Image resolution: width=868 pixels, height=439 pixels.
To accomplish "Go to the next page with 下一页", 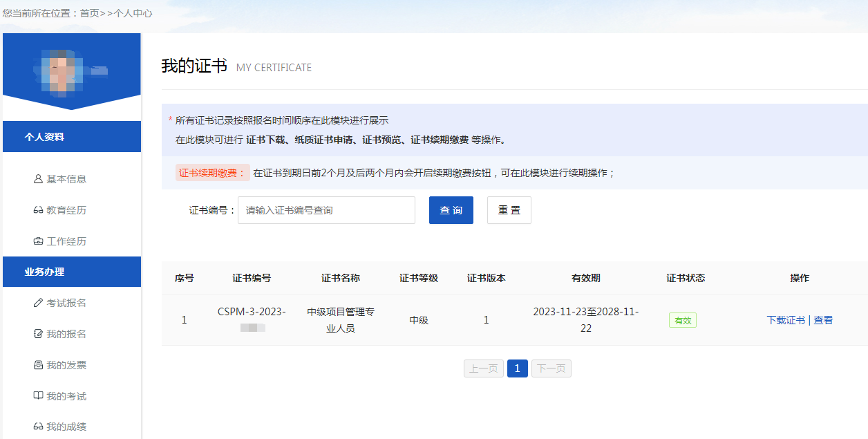I will pyautogui.click(x=551, y=368).
